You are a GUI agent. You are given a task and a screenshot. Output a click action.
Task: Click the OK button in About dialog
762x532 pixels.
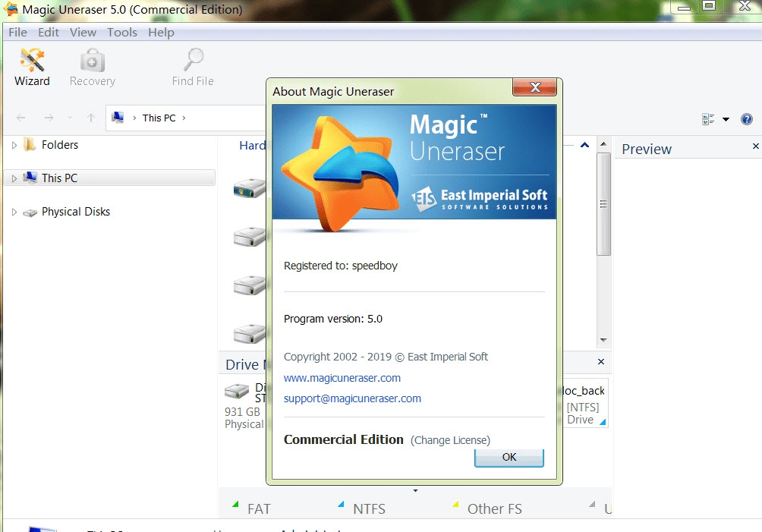coord(509,457)
